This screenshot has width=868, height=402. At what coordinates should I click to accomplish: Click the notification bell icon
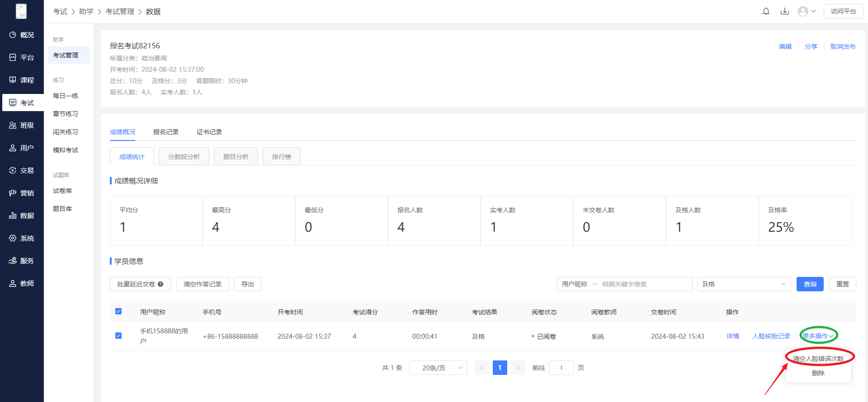tap(766, 11)
